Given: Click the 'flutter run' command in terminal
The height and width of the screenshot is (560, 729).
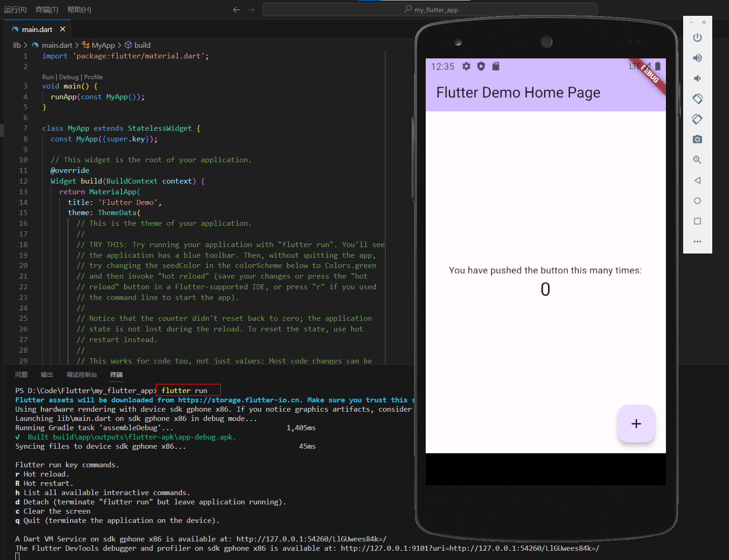Looking at the screenshot, I should (x=185, y=391).
